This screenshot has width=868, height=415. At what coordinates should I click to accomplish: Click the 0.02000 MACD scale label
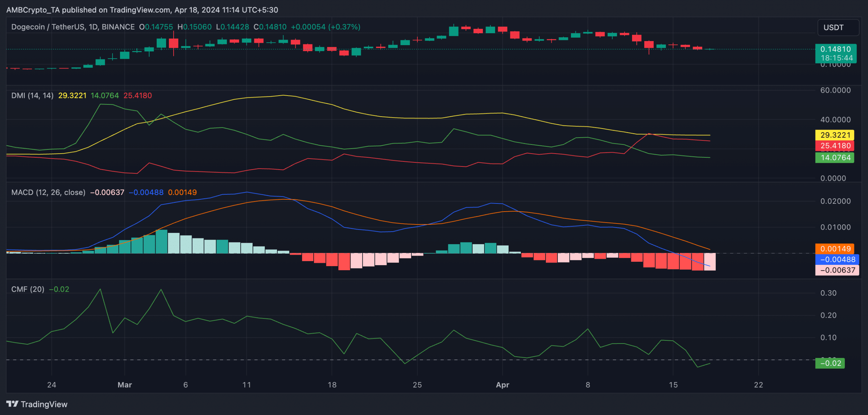click(x=835, y=201)
